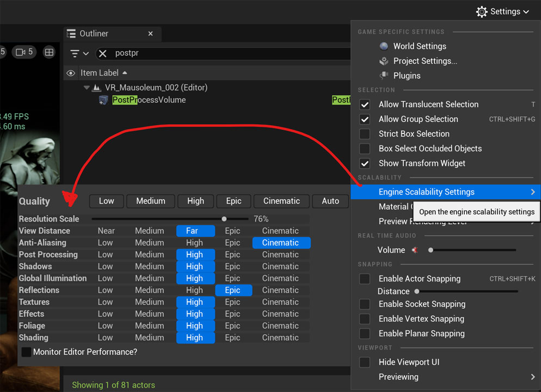Screen dimensions: 541x392
Task: Check Monitor Editor Performance checkbox
Action: [x=26, y=352]
